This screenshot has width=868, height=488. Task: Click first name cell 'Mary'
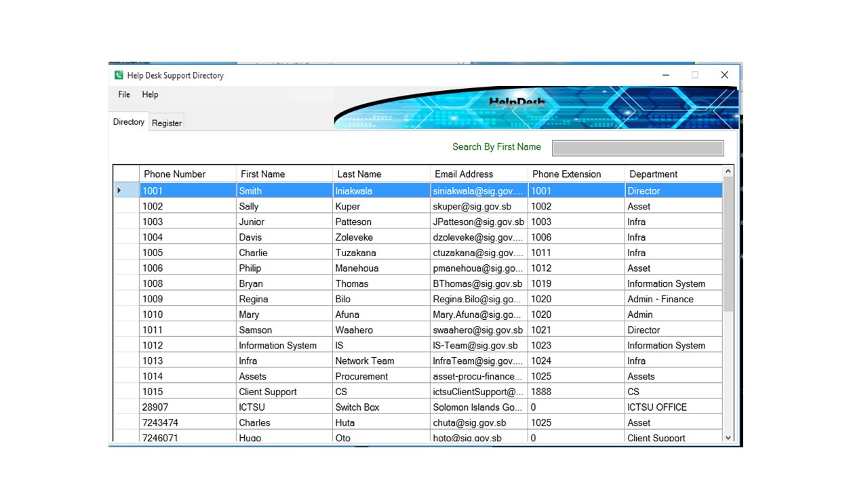coord(284,314)
